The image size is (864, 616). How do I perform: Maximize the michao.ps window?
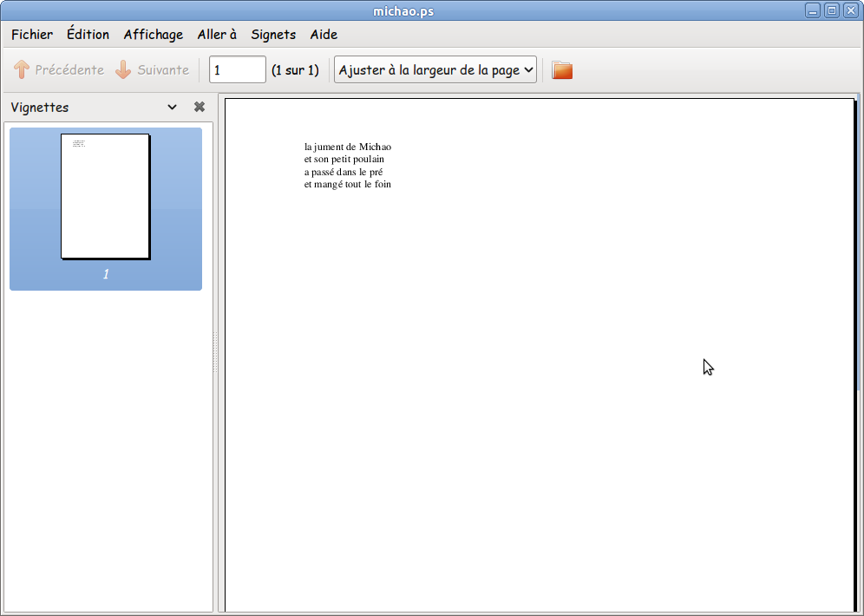[x=832, y=10]
